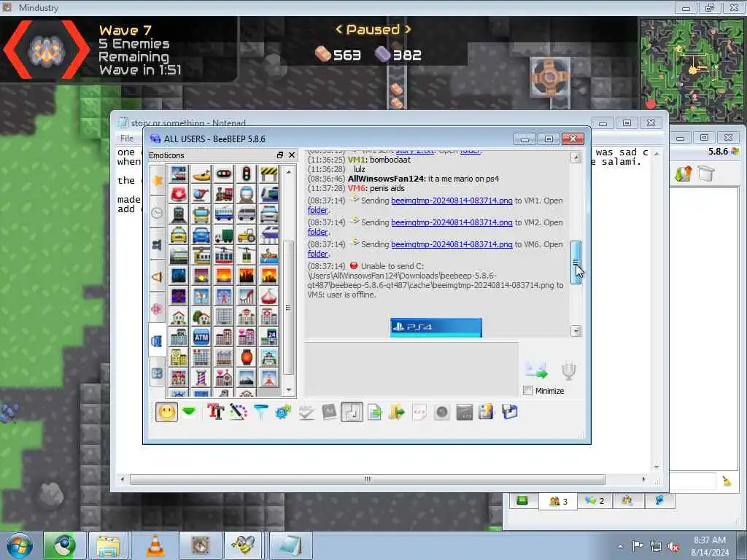Click the broom icon in background BeeBEEP window
Image resolution: width=747 pixels, height=560 pixels.
coord(727,481)
